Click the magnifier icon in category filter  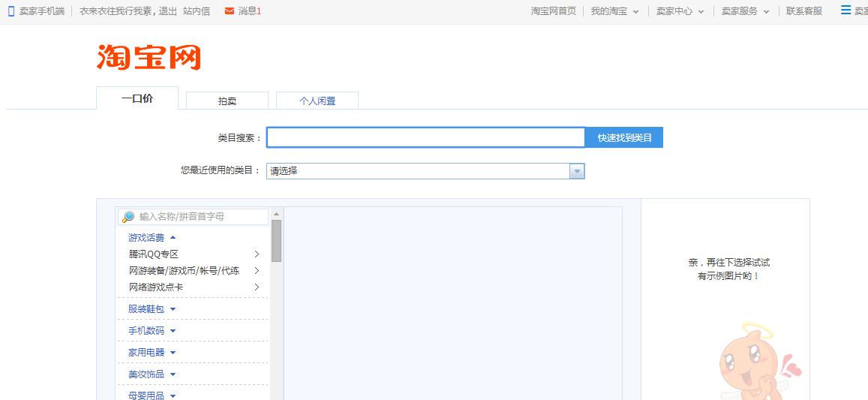[x=128, y=217]
